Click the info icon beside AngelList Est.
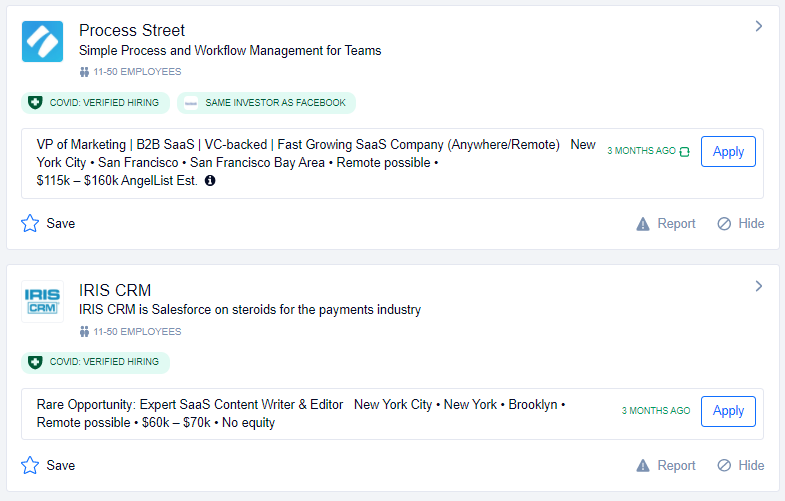The width and height of the screenshot is (785, 501). (210, 181)
